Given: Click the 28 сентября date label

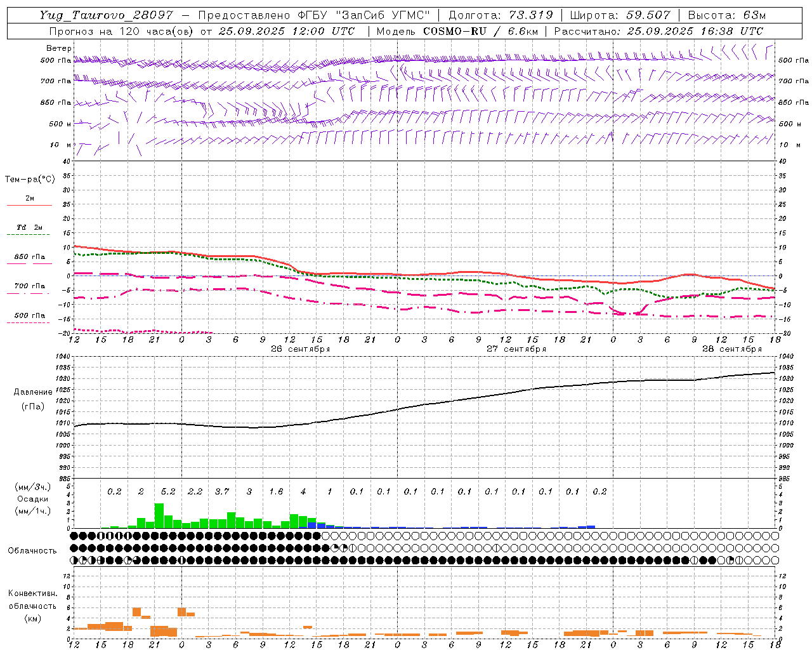Looking at the screenshot, I should coord(731,349).
